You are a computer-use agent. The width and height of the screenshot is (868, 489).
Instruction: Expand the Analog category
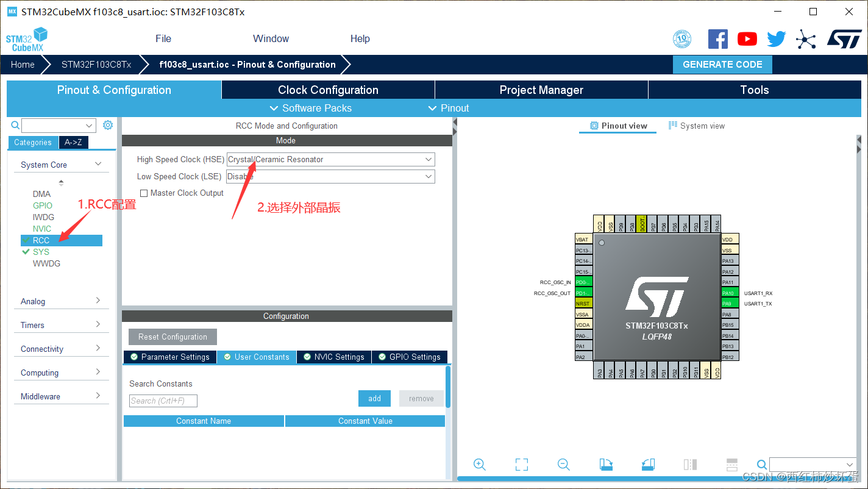[x=62, y=301]
